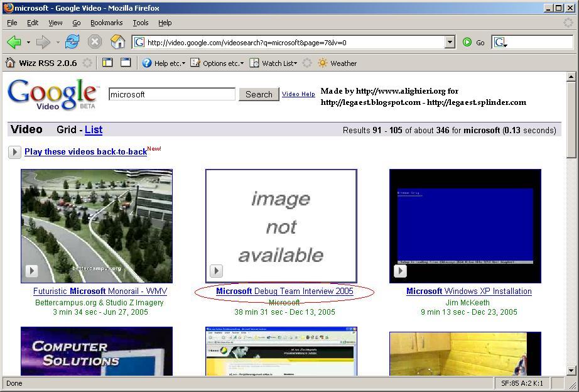The image size is (579, 392).
Task: Click the site icon in the address bar
Action: [x=139, y=43]
